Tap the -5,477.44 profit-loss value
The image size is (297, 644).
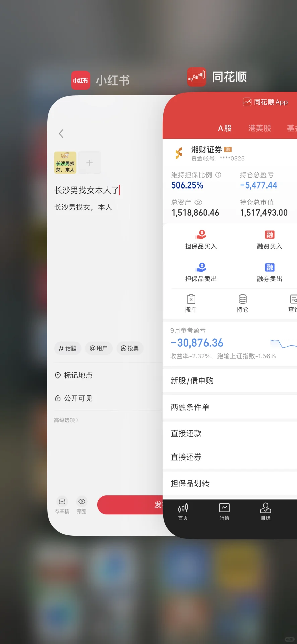(258, 185)
